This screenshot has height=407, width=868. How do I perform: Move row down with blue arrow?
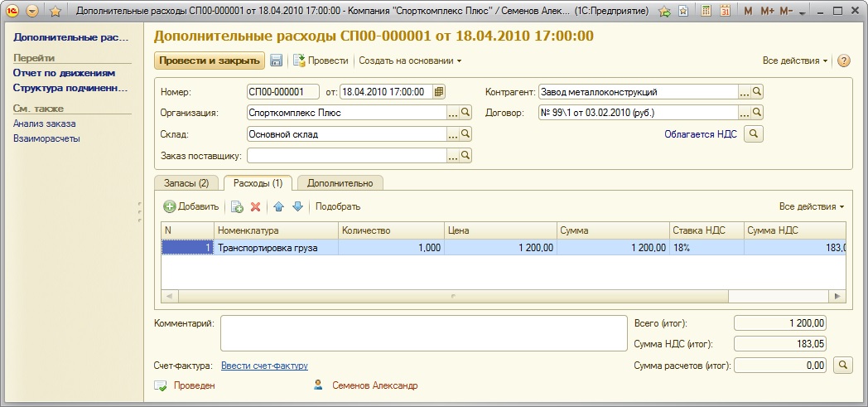(297, 206)
